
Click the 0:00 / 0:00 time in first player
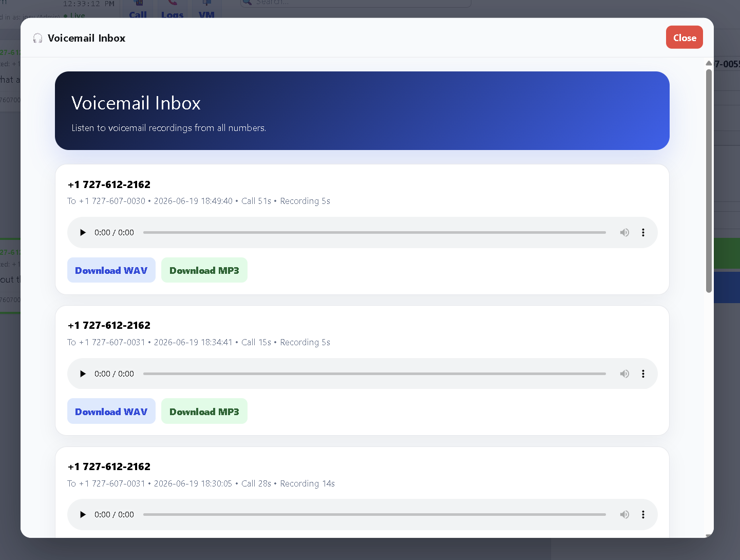(114, 233)
